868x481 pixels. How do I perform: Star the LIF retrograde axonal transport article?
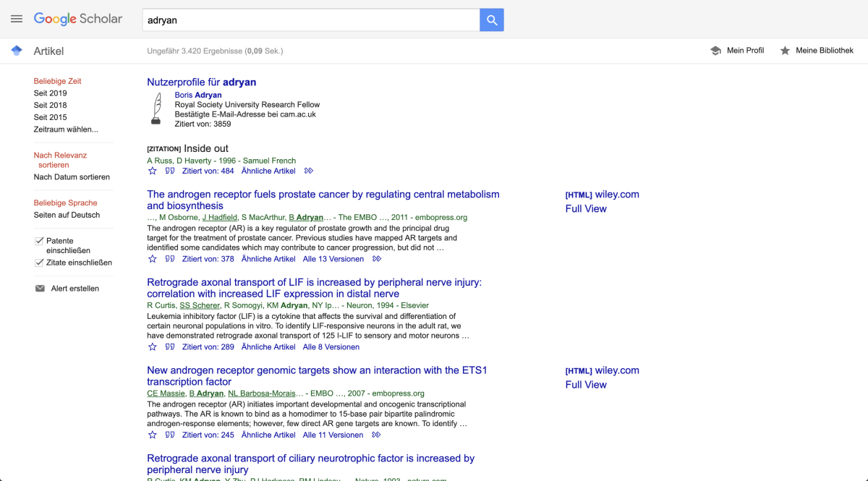point(153,347)
